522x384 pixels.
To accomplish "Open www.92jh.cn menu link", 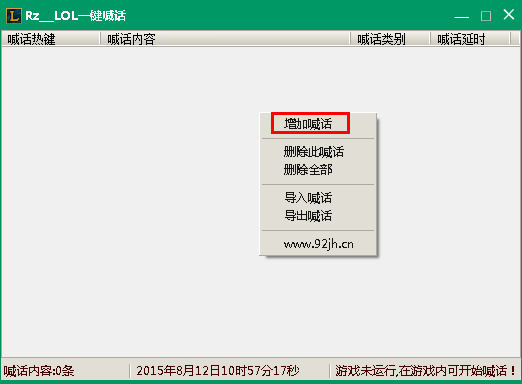I will tap(318, 244).
